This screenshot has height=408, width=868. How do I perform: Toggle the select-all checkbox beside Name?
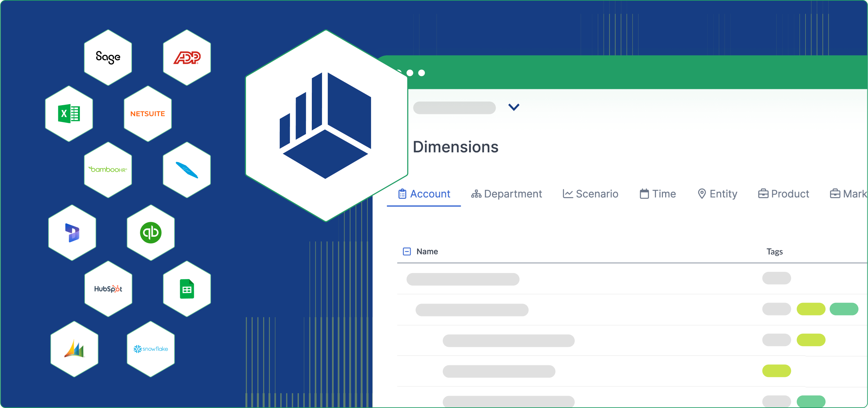[x=407, y=251]
